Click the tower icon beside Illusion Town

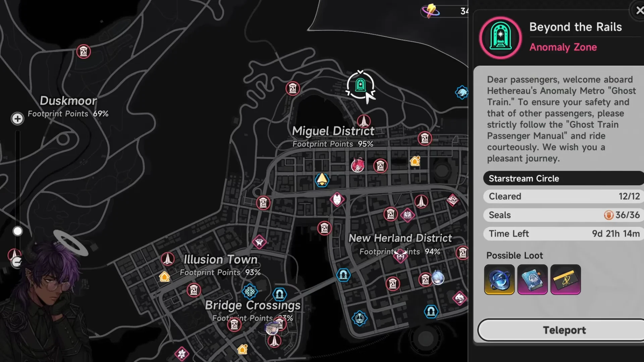click(x=168, y=259)
